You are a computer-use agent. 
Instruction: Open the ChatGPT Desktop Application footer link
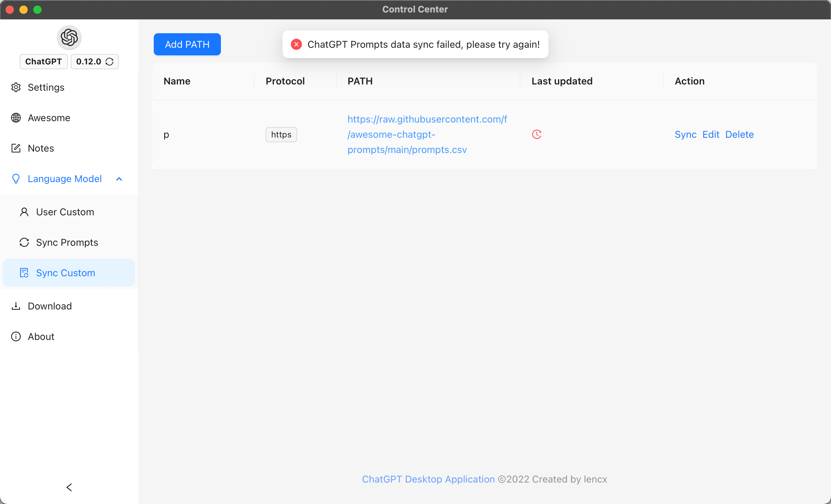coord(428,479)
